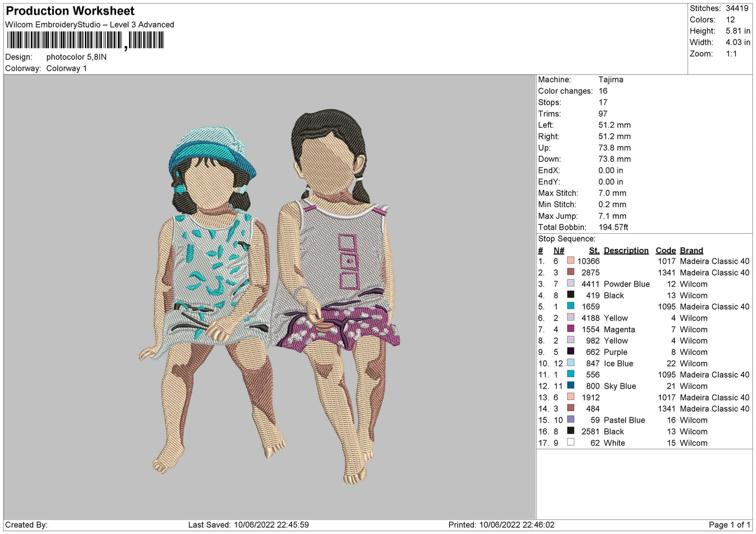756x534 pixels.
Task: Select the 'Colorway 1' value
Action: click(66, 69)
